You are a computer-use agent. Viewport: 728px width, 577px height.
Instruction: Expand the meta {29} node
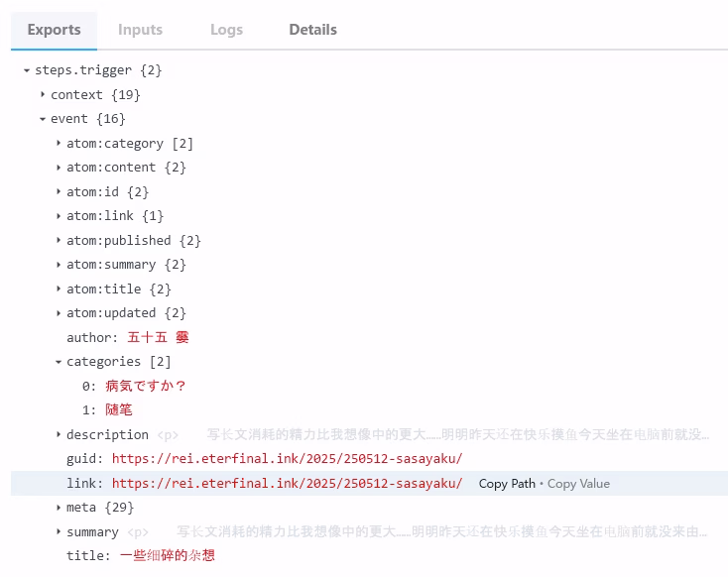(59, 508)
